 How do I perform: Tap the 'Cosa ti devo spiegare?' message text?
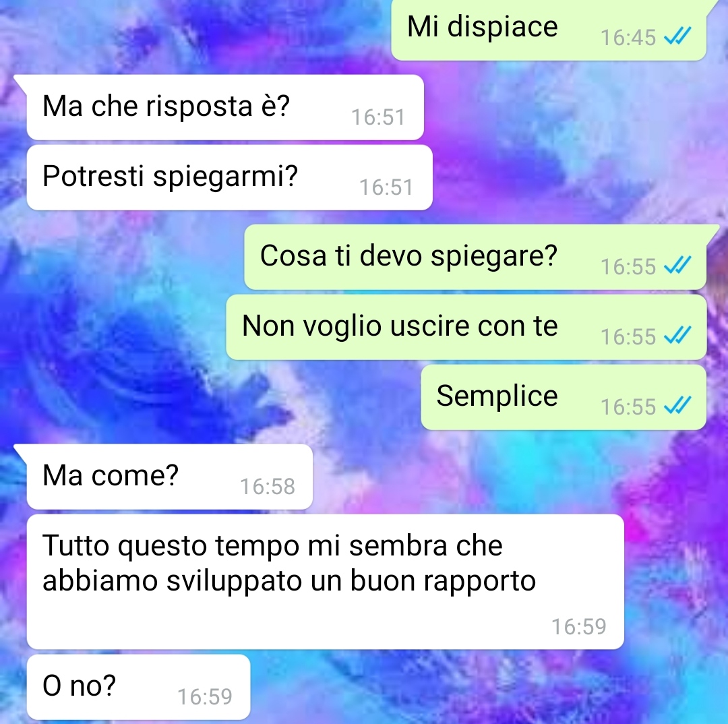(x=408, y=256)
